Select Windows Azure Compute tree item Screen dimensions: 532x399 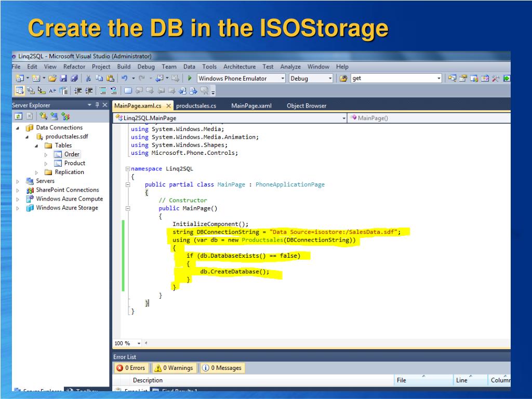pyautogui.click(x=69, y=199)
